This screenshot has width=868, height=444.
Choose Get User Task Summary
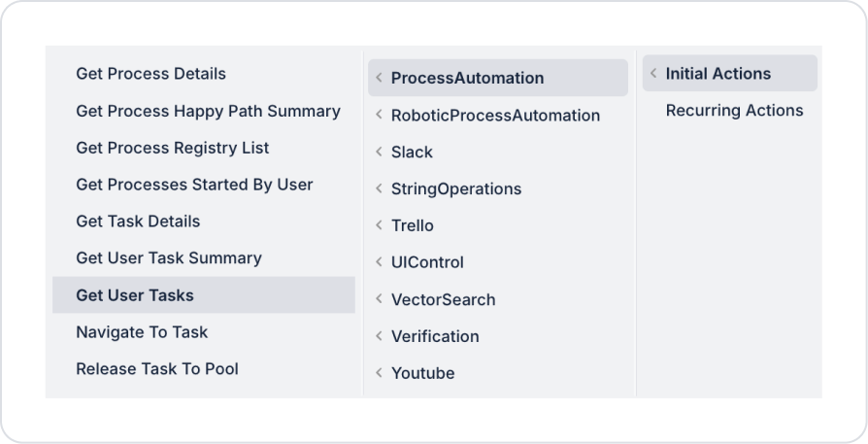pos(168,258)
